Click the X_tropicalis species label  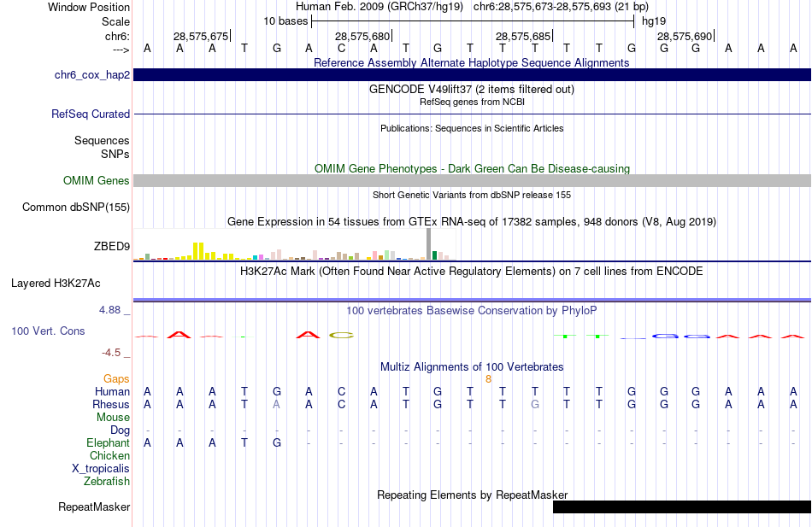(x=101, y=469)
